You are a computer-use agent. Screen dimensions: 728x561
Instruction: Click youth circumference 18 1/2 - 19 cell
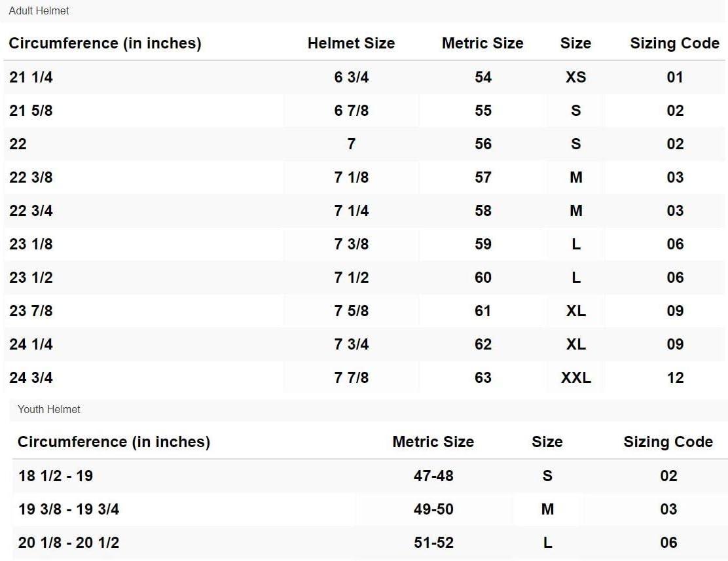pyautogui.click(x=56, y=476)
